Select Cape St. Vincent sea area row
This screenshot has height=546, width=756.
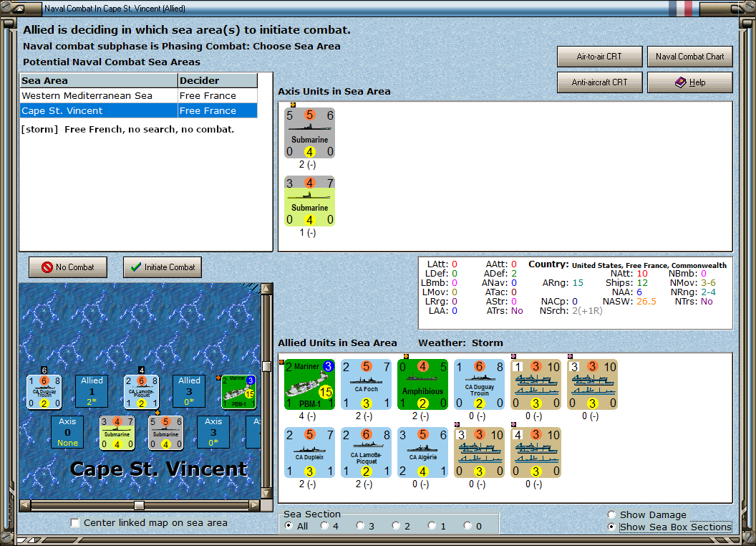click(x=139, y=110)
